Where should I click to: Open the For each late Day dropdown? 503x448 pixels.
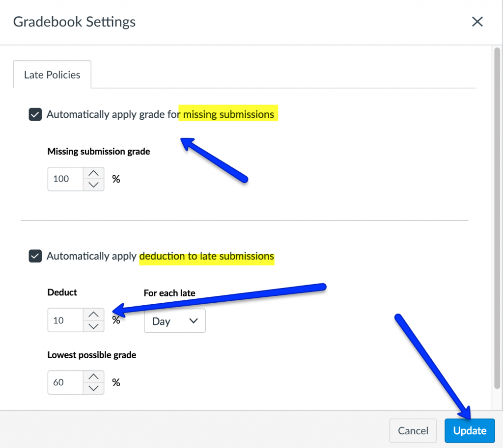click(x=174, y=321)
